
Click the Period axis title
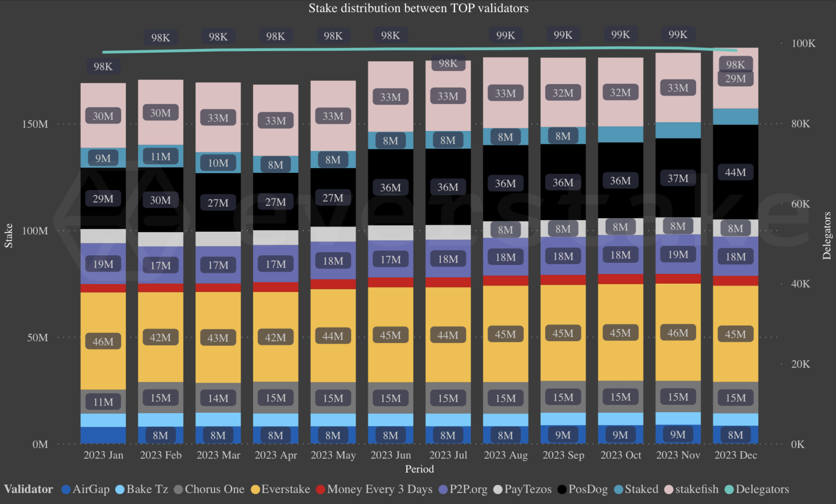(419, 469)
